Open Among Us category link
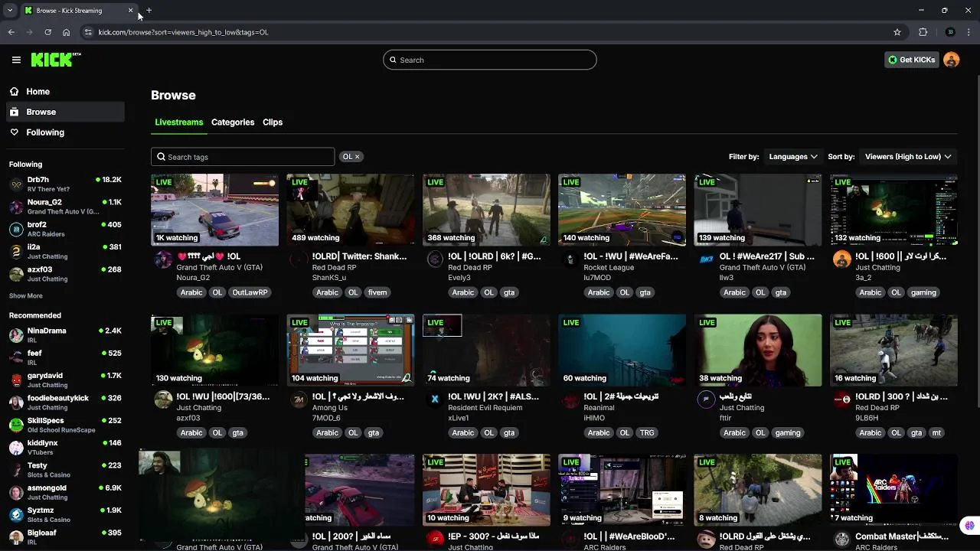The height and width of the screenshot is (551, 980). pyautogui.click(x=331, y=408)
